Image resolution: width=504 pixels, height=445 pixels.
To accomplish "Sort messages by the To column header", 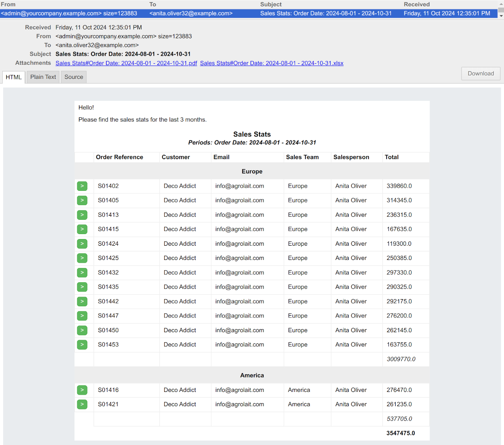I will (153, 4).
